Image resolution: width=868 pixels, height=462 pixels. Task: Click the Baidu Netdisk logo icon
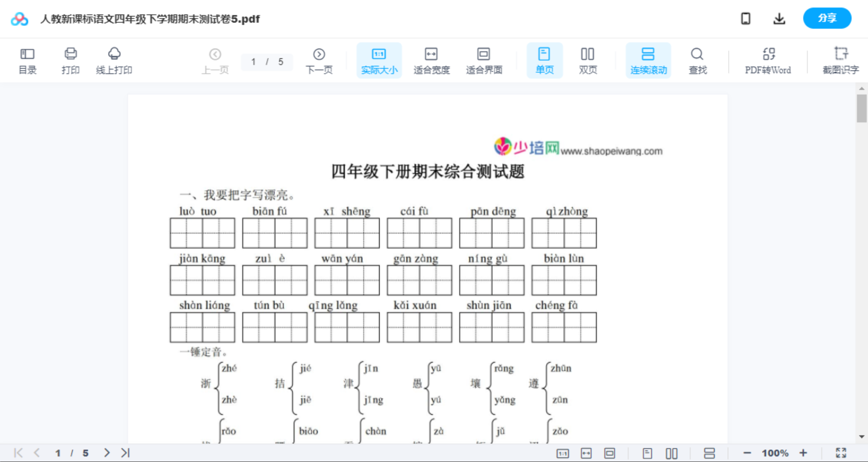pyautogui.click(x=20, y=19)
